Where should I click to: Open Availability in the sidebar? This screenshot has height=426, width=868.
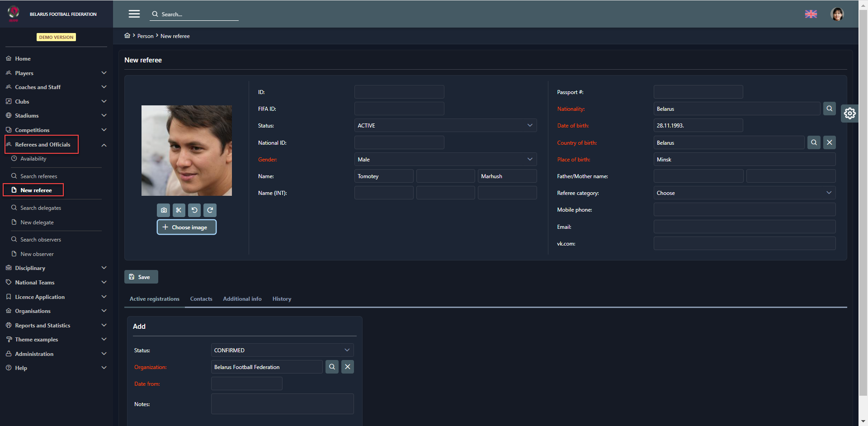33,159
